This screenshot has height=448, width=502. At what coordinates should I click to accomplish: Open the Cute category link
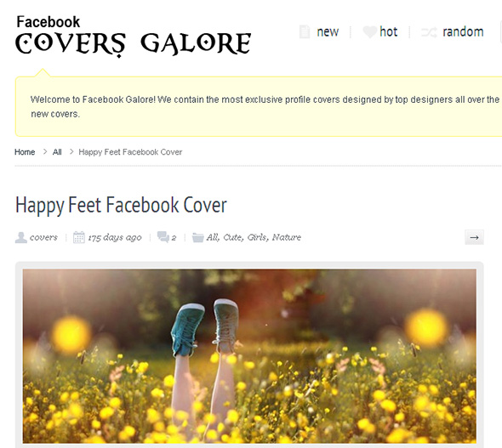tap(233, 237)
